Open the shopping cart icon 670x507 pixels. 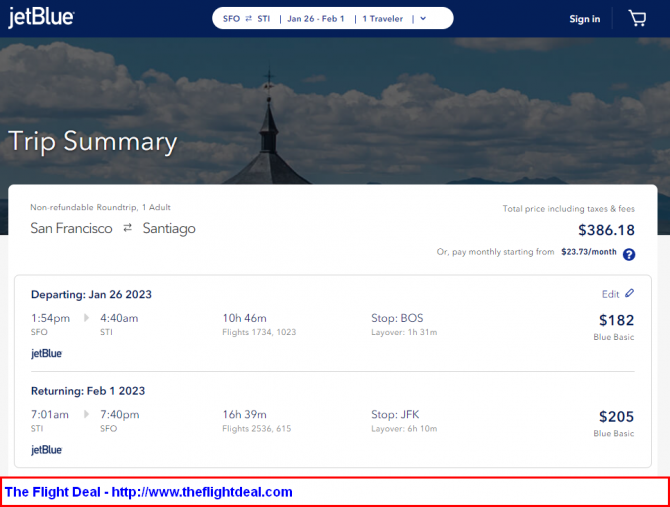[x=637, y=18]
